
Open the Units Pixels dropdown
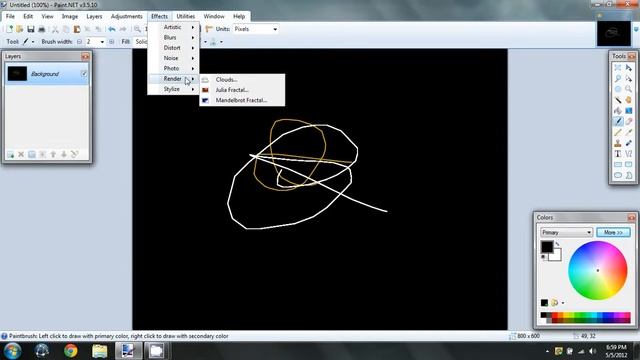275,29
